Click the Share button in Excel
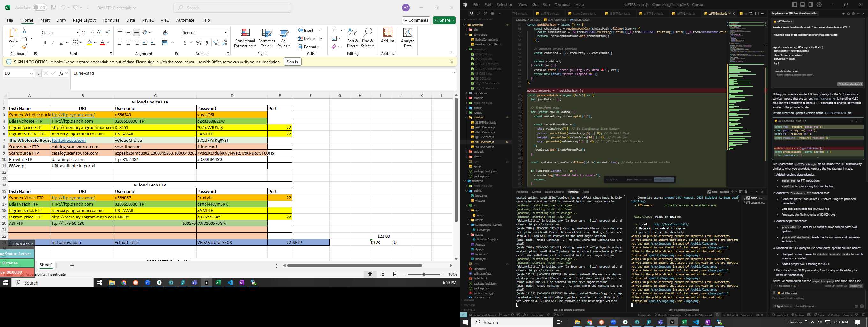The width and height of the screenshot is (868, 327). [445, 20]
